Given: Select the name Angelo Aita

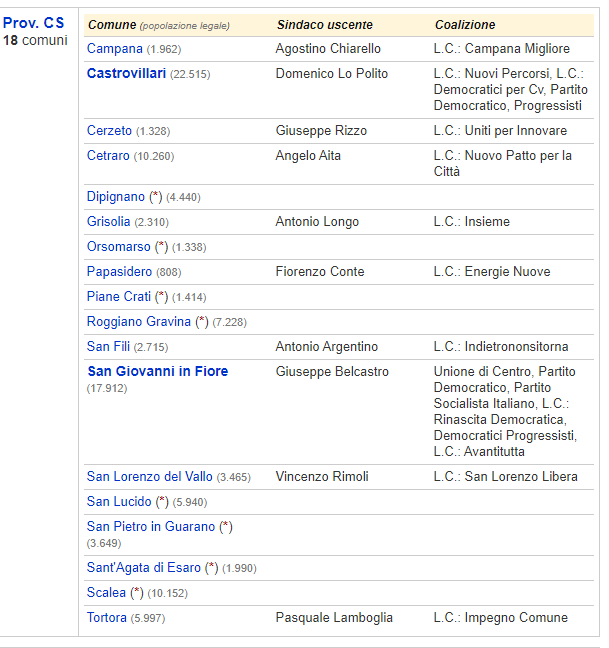Looking at the screenshot, I should tap(308, 156).
